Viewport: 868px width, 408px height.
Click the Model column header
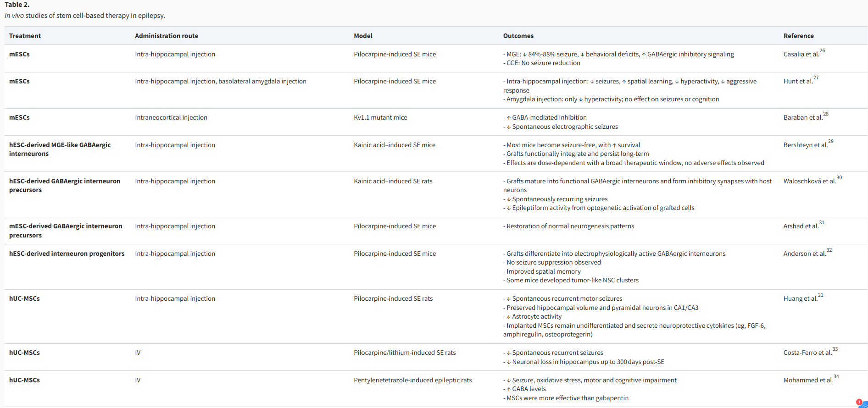[363, 36]
